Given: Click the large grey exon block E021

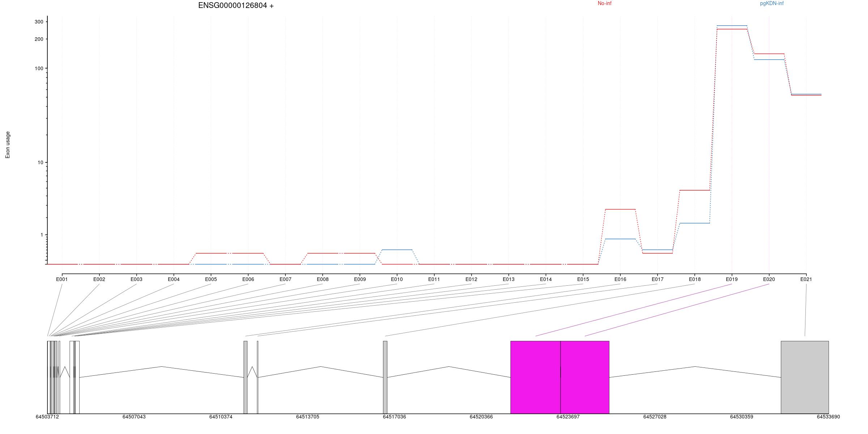Looking at the screenshot, I should pyautogui.click(x=805, y=377).
